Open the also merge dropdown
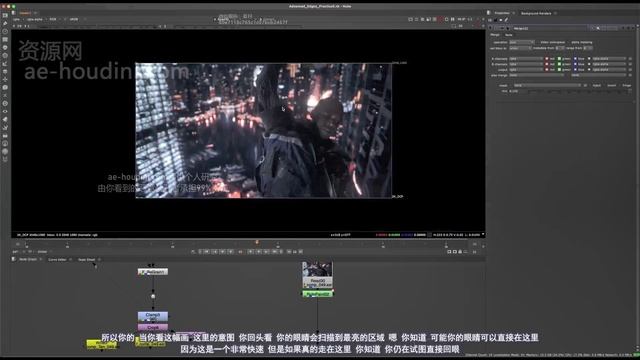This screenshot has height=360, width=640. point(536,75)
